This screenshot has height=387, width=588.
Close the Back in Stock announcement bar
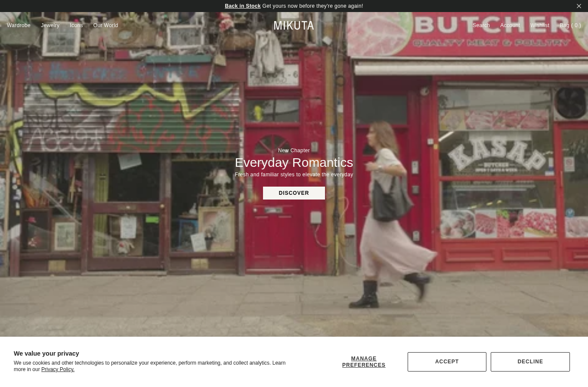point(579,6)
